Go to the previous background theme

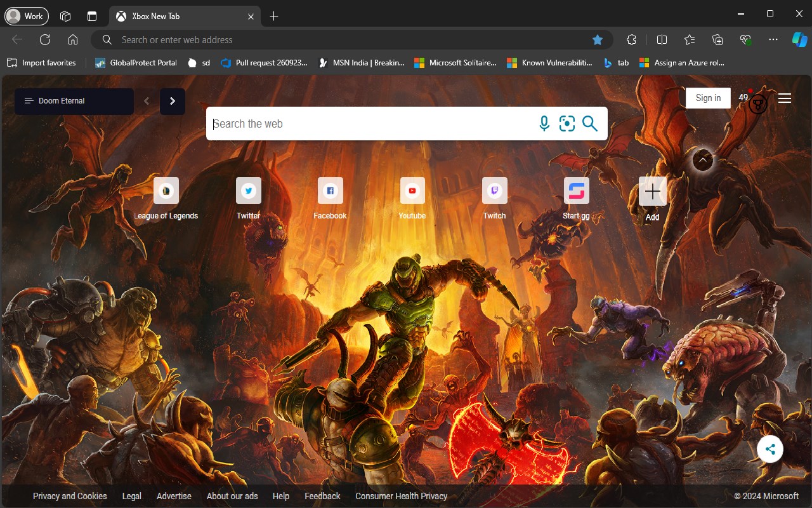tap(147, 101)
